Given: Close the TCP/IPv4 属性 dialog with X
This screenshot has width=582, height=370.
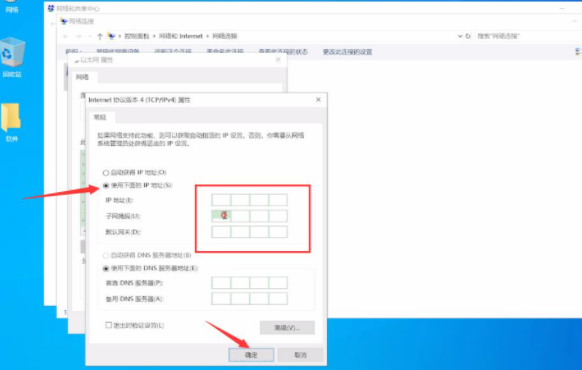Looking at the screenshot, I should [318, 100].
